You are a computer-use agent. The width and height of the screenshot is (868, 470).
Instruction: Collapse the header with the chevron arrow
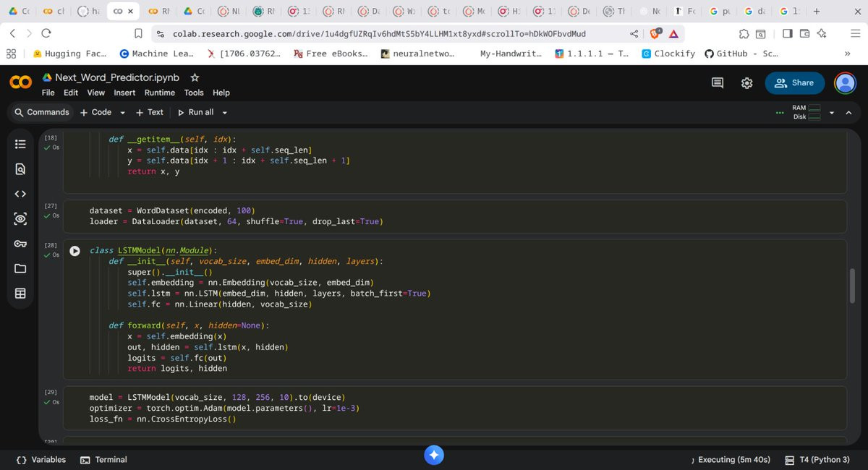click(848, 113)
